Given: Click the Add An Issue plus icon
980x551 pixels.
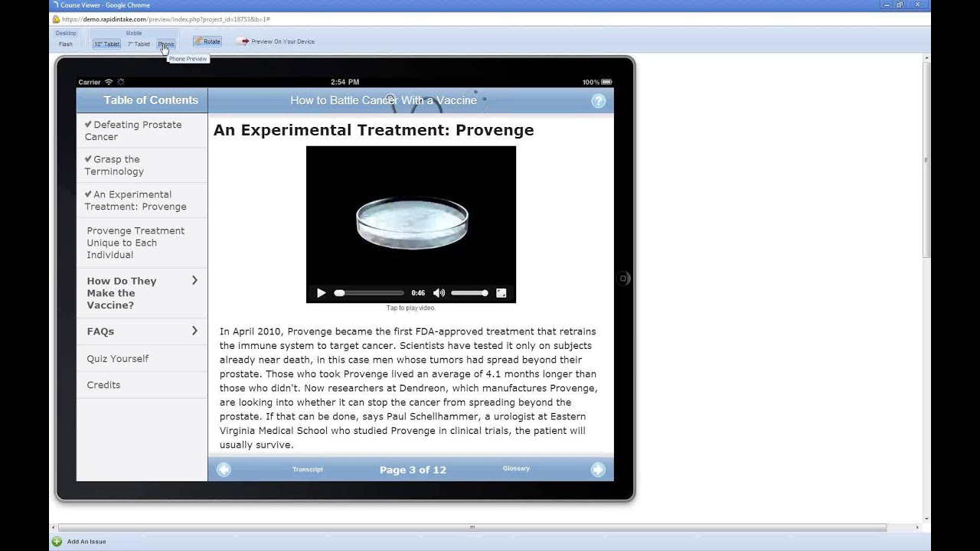Looking at the screenshot, I should coord(57,541).
